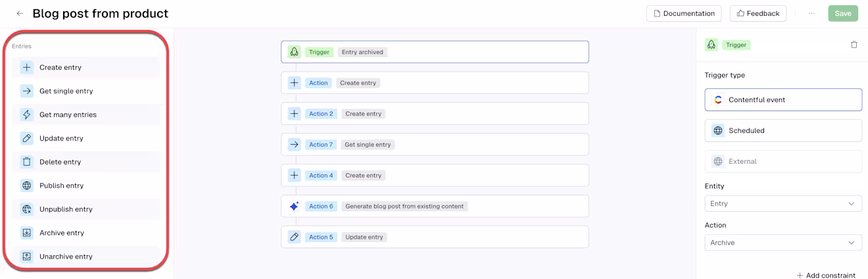Click the sparkle AI icon on Action 6
This screenshot has height=279, width=868.
pos(294,206)
